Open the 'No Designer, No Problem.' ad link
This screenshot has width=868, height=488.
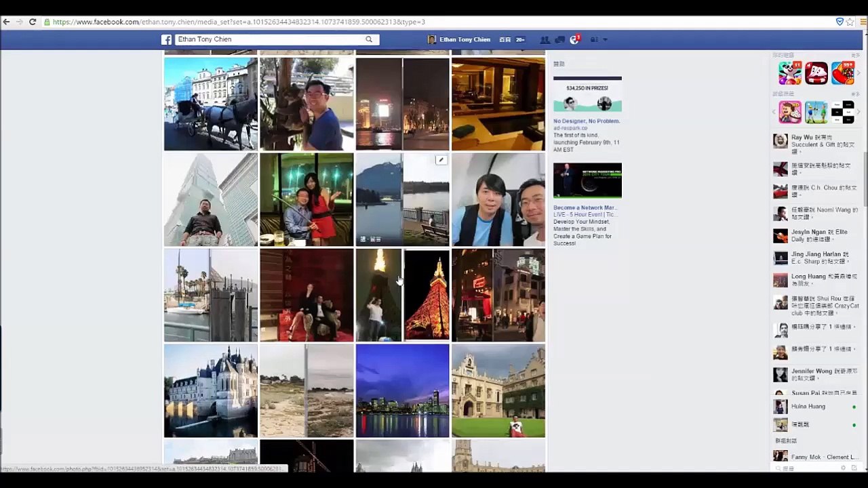[587, 121]
